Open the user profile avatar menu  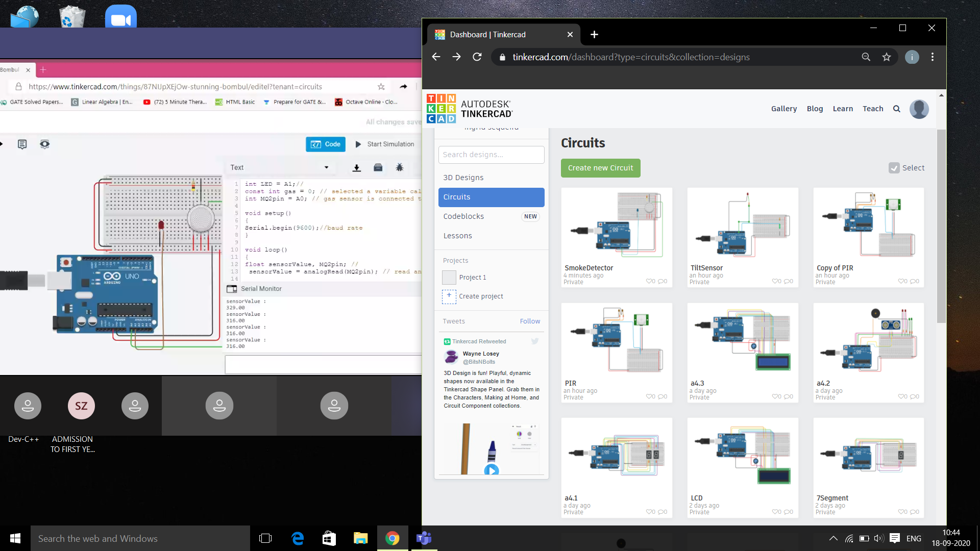pyautogui.click(x=919, y=109)
